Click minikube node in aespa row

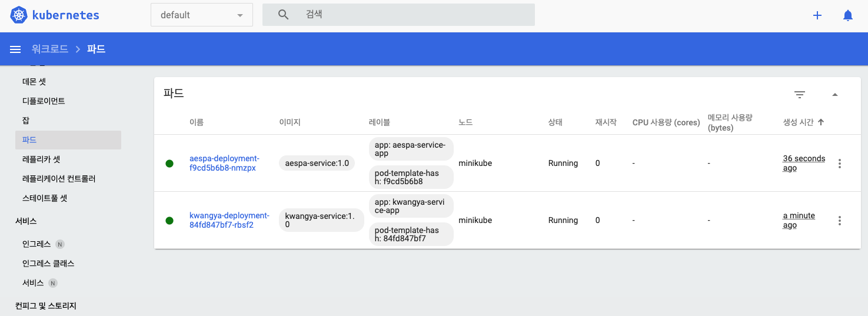tap(475, 164)
